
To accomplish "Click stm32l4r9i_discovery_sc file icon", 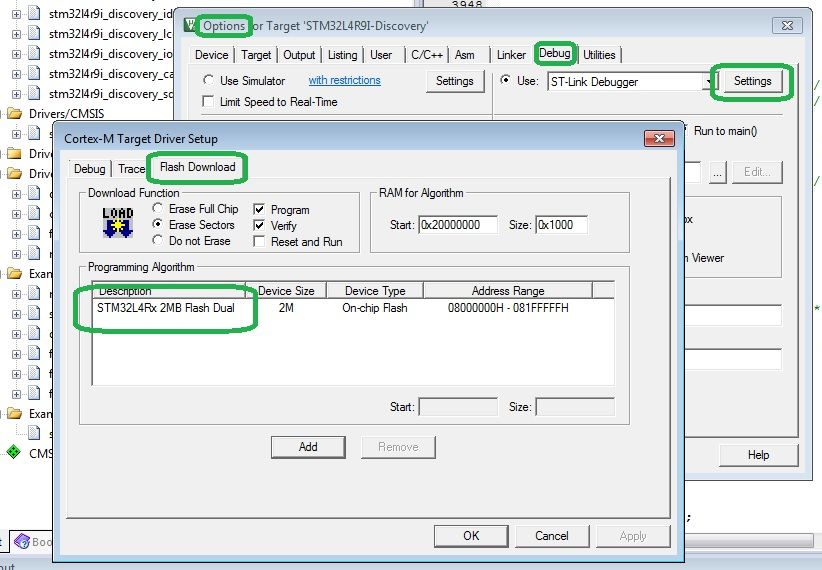I will [x=34, y=93].
